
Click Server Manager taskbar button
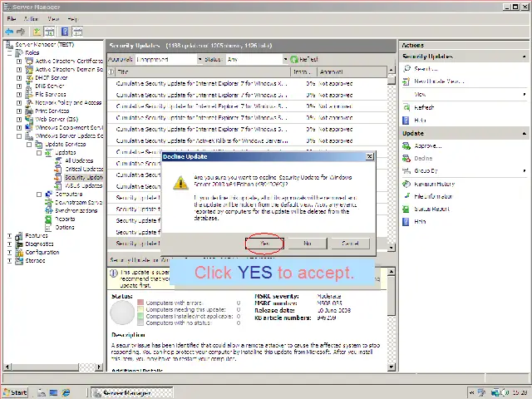[x=132, y=393]
